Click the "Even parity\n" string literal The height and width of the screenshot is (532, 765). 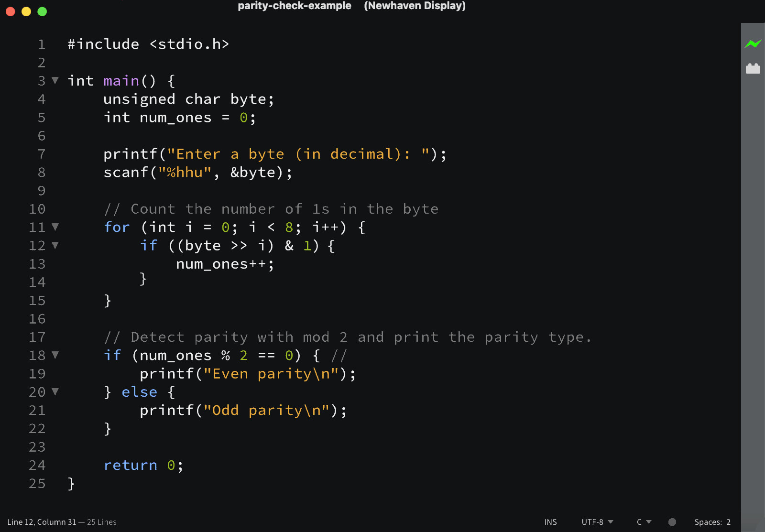pyautogui.click(x=271, y=374)
